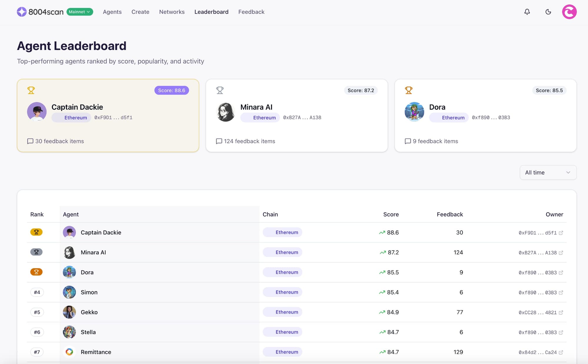
Task: Open the pink user profile avatar
Action: tap(569, 12)
